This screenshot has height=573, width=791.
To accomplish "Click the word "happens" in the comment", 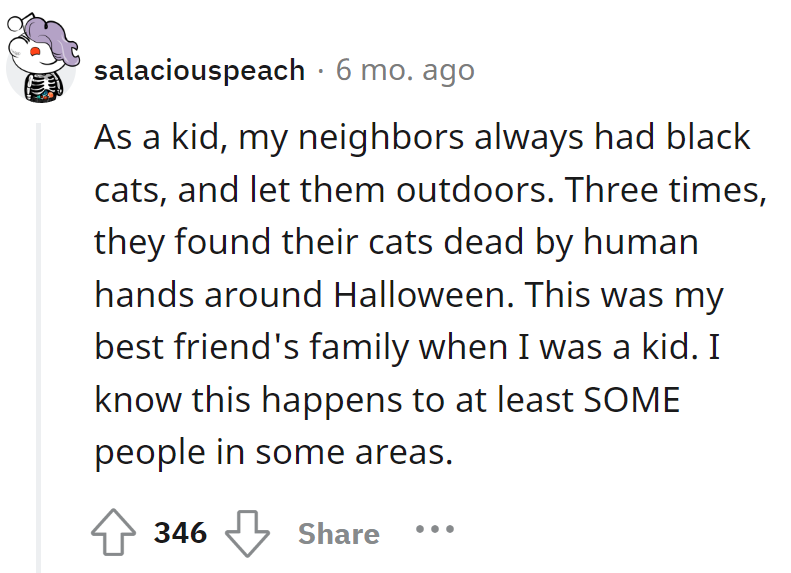I will 324,400.
